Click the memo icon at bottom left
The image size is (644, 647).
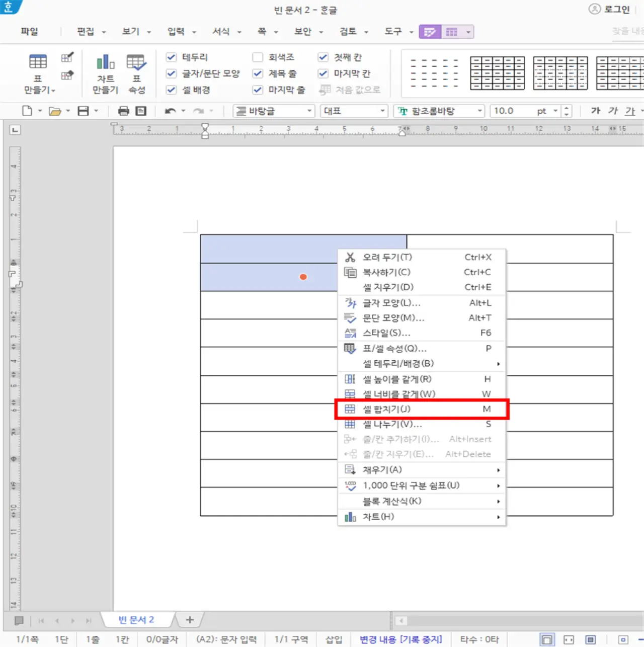point(19,620)
